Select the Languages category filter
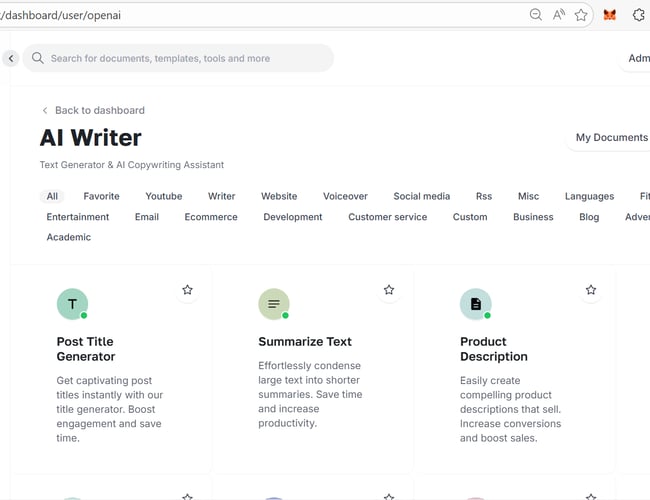The height and width of the screenshot is (500, 650). 589,196
